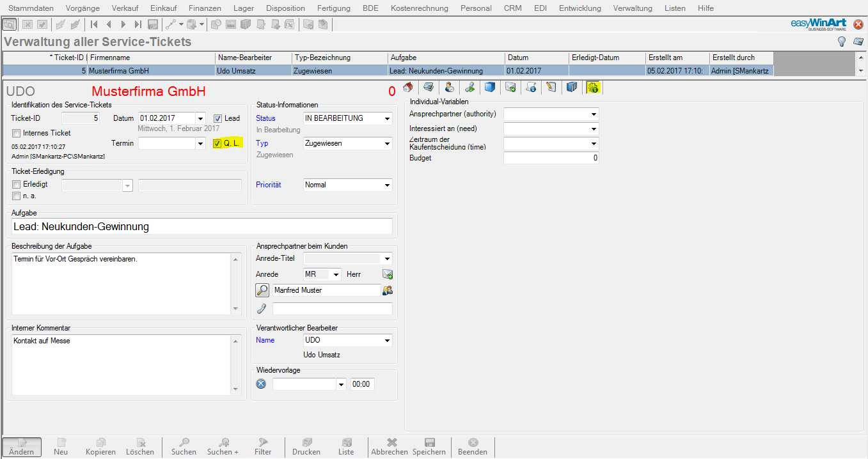Click the blue X icon in Wiedervorlage
Viewport: 868px width, 459px height.
tap(261, 384)
